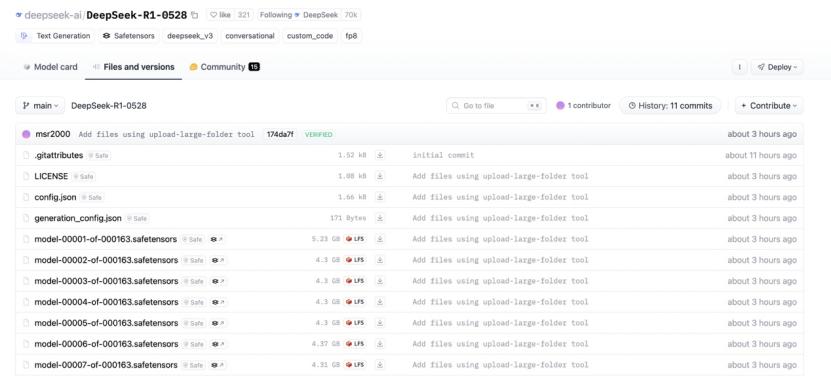831x376 pixels.
Task: Open tensor viewer icon for model-00002-of-000163.safetensors
Action: tap(218, 260)
